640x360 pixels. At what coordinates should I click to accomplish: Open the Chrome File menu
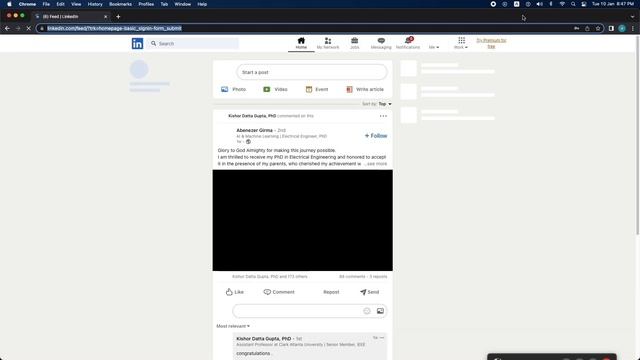(x=46, y=4)
